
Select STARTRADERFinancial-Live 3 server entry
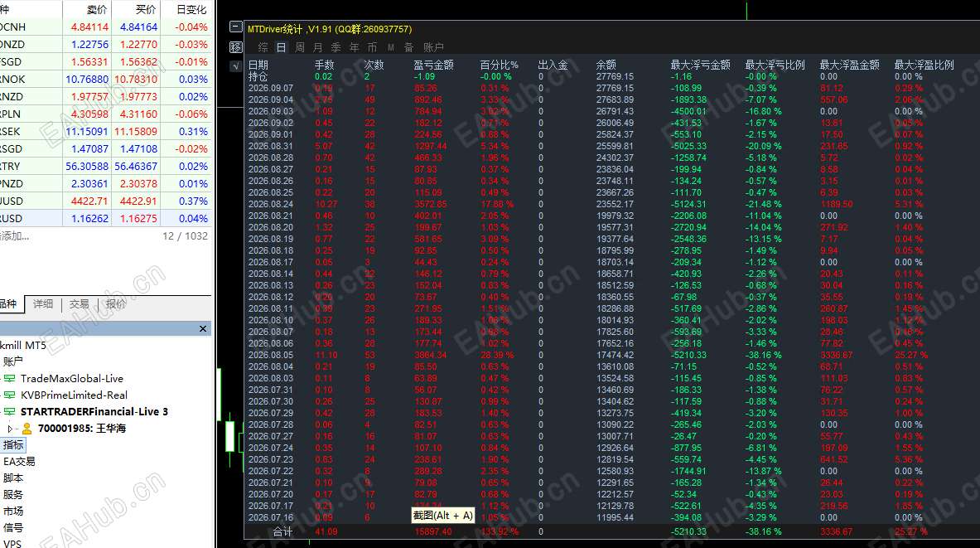point(94,412)
